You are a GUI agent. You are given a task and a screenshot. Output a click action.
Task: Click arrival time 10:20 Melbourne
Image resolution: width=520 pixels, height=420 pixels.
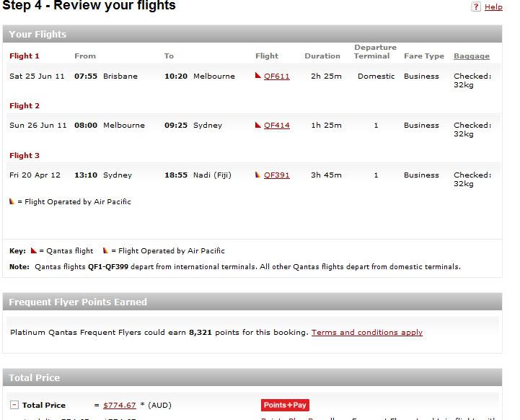200,76
